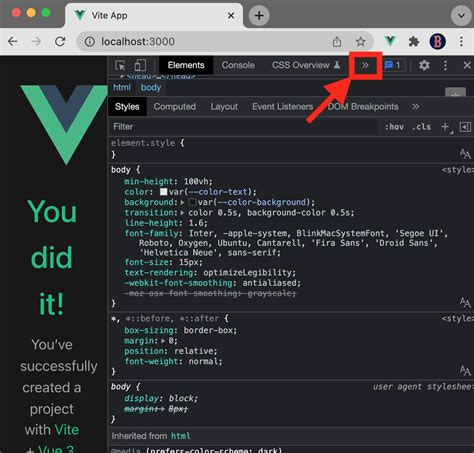Screen dimensions: 474x453
Task: Open the DOM Breakpoints tab
Action: [363, 107]
